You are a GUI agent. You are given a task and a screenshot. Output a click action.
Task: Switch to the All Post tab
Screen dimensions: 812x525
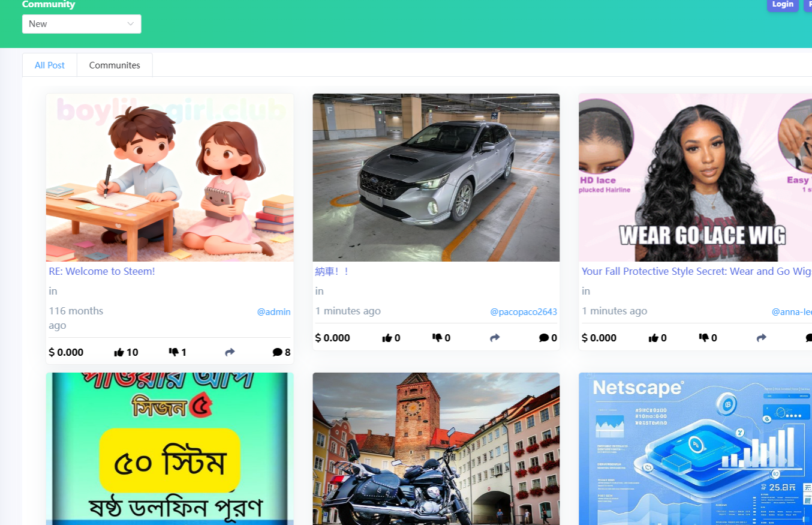point(50,65)
